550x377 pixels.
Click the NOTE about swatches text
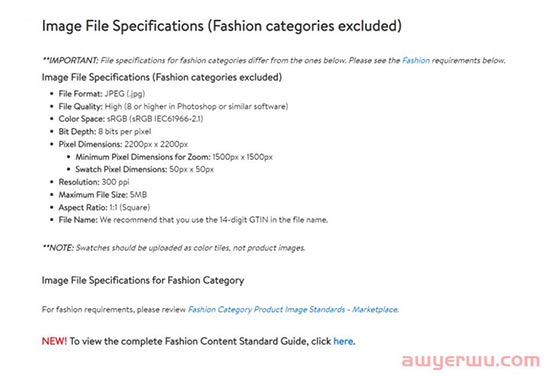tap(174, 248)
